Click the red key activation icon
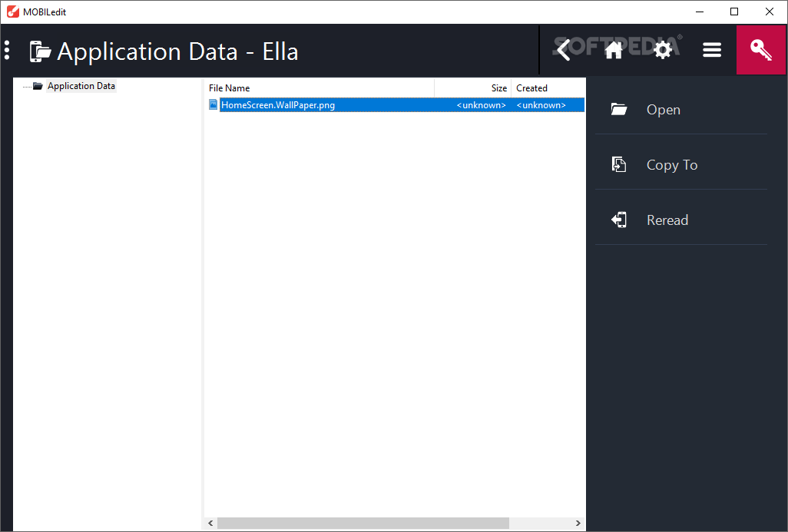Image resolution: width=788 pixels, height=532 pixels. click(761, 50)
